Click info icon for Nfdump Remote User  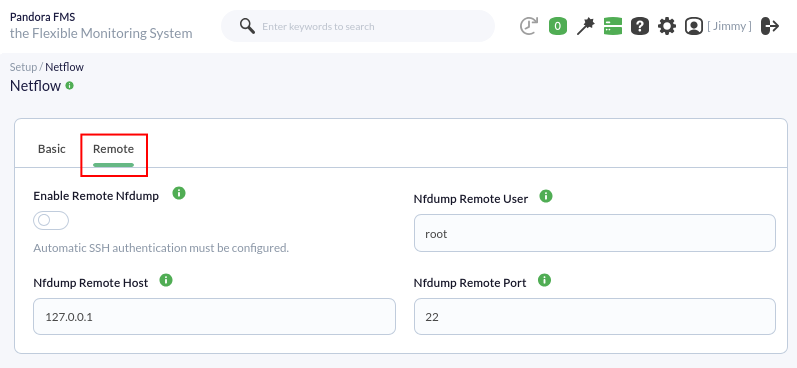click(546, 196)
